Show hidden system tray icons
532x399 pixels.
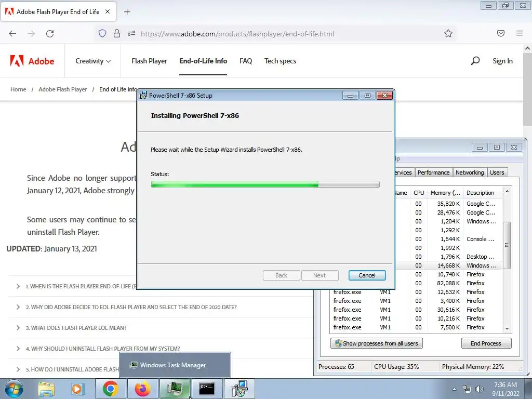(454, 389)
